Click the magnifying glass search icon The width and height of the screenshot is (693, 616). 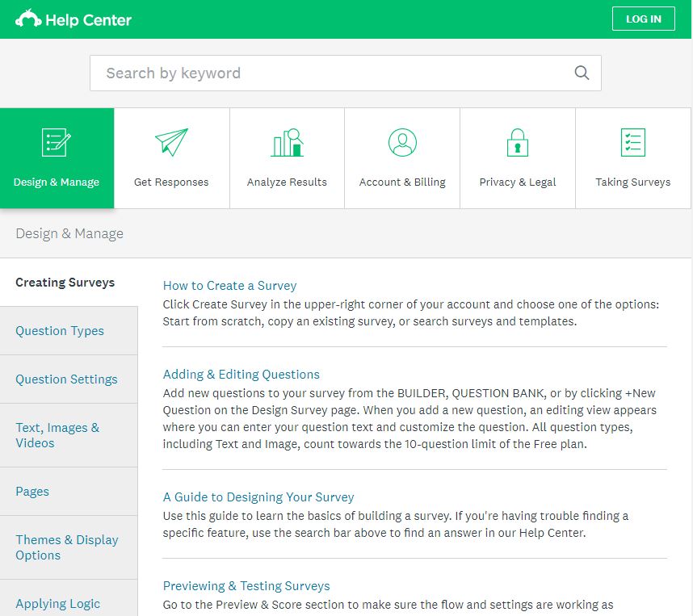coord(582,73)
